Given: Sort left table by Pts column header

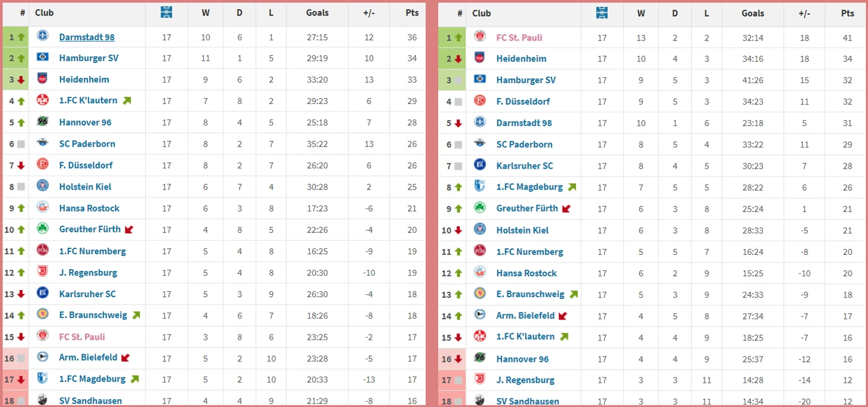Looking at the screenshot, I should (412, 12).
